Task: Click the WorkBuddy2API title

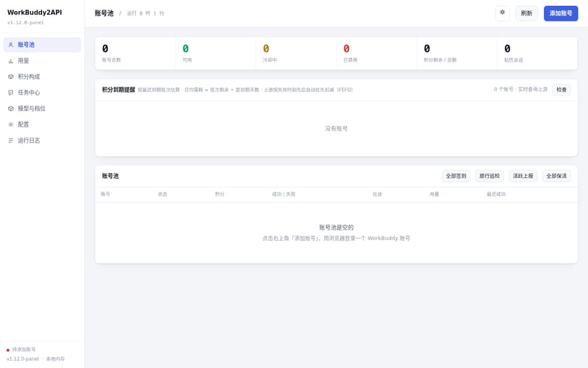Action: coord(35,12)
